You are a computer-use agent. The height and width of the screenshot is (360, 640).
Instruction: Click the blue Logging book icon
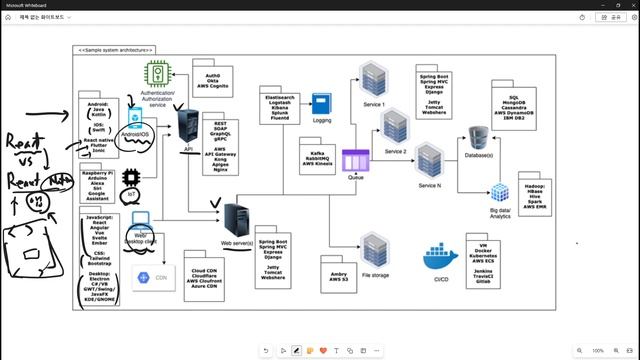[x=322, y=104]
